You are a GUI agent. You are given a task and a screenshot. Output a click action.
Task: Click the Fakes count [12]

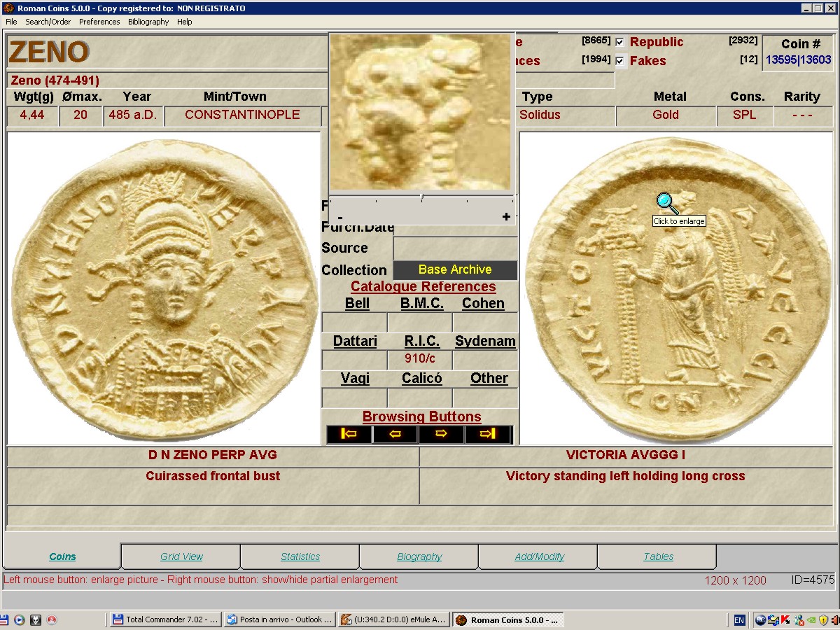[749, 59]
